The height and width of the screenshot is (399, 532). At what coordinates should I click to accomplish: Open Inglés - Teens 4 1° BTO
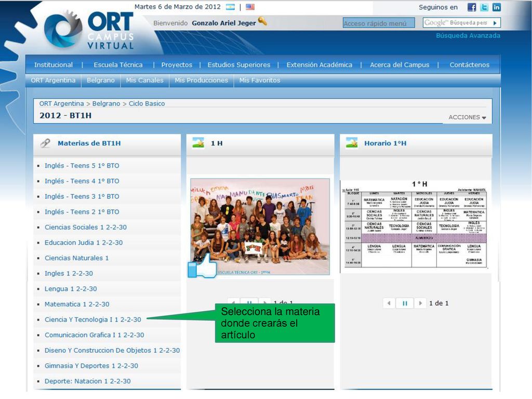[82, 181]
